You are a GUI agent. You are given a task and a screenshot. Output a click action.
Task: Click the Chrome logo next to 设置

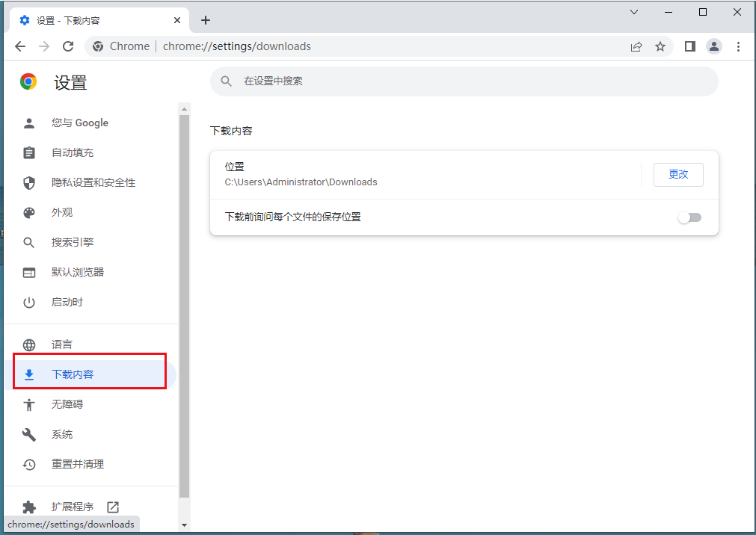(28, 81)
